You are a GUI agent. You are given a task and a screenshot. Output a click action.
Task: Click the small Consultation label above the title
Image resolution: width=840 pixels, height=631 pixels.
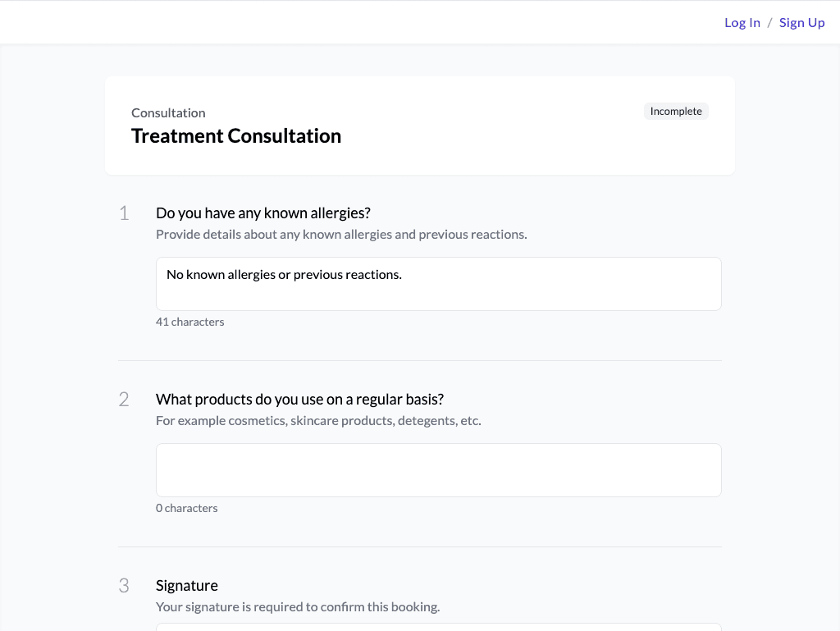[168, 113]
